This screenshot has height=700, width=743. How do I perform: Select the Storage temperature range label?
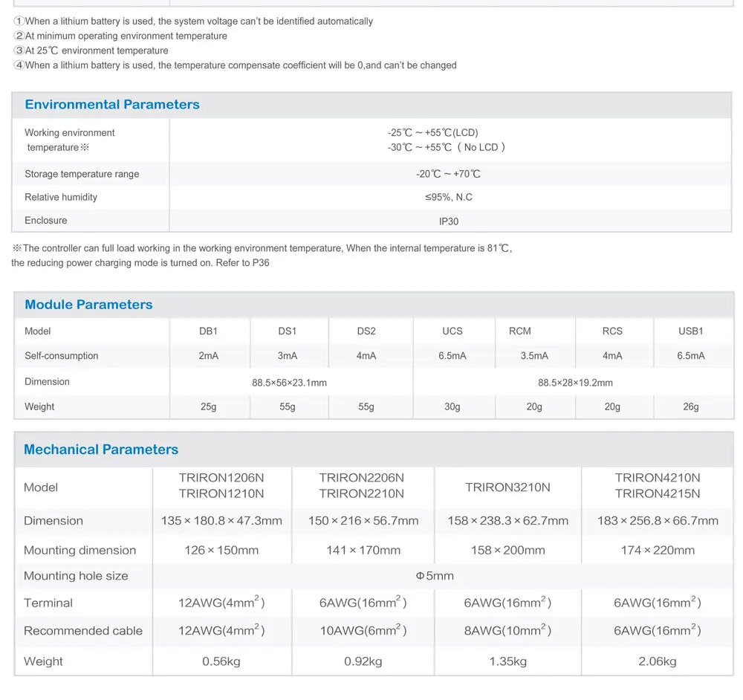point(82,175)
